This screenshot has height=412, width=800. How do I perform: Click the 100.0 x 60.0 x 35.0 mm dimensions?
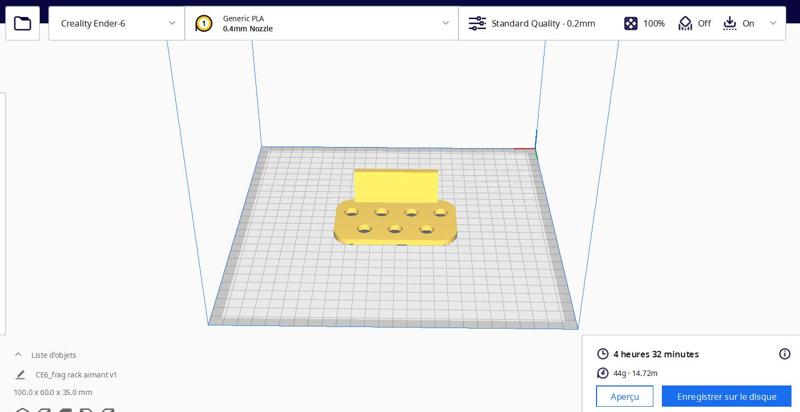pos(53,393)
